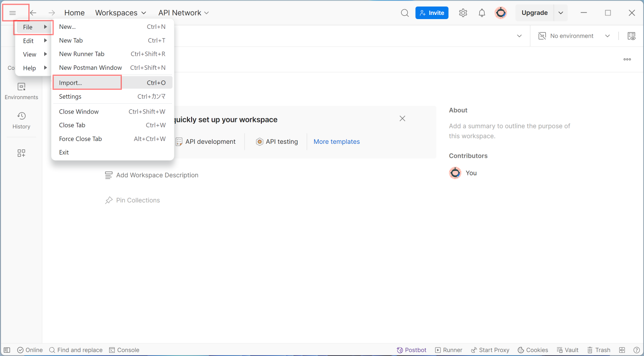This screenshot has height=356, width=644.
Task: Start the Proxy
Action: coord(490,349)
